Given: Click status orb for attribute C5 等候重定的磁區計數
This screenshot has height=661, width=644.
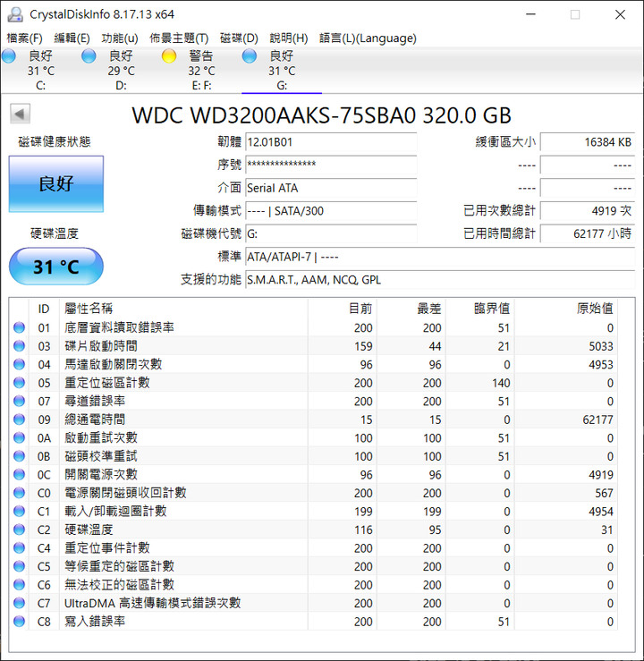Looking at the screenshot, I should pyautogui.click(x=19, y=566).
